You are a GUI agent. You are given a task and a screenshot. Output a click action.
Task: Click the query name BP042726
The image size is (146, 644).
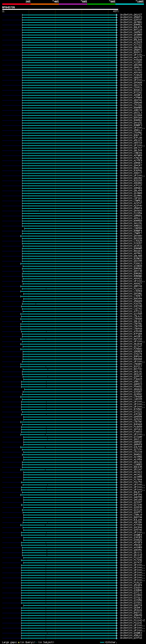tap(8, 7)
